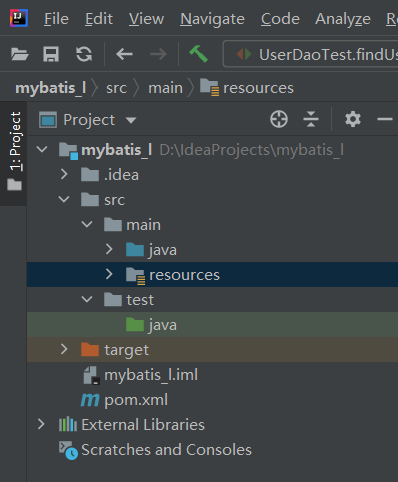Screen dimensions: 398x482
Task: Go forward with the right arrow
Action: point(158,54)
